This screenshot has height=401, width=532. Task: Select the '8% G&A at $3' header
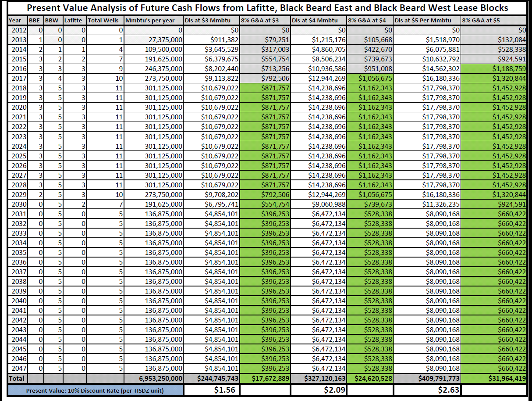click(265, 20)
